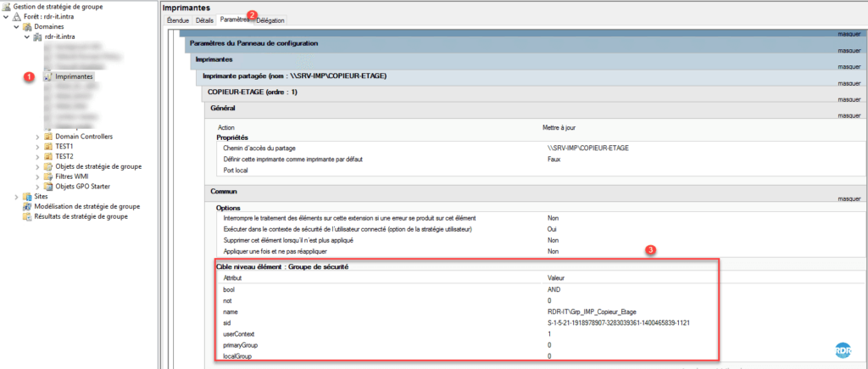This screenshot has width=868, height=369.
Task: Click masquer for the Général section
Action: (x=849, y=116)
